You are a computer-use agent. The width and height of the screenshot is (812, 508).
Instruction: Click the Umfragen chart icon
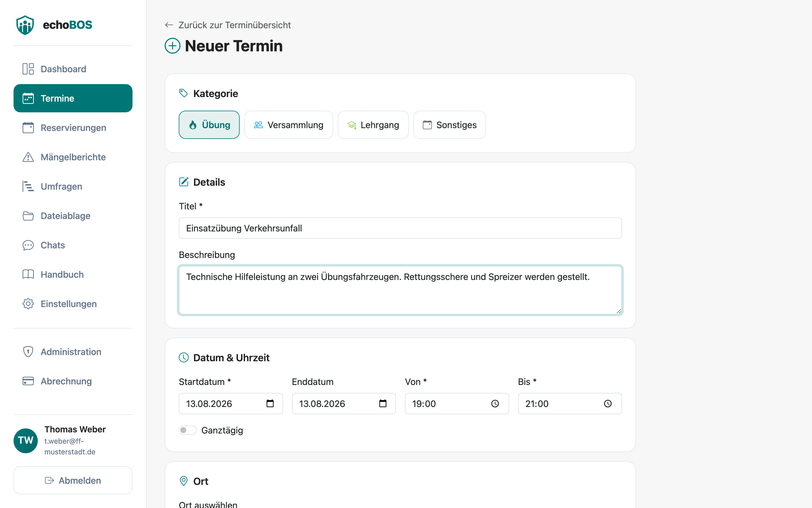(x=28, y=186)
